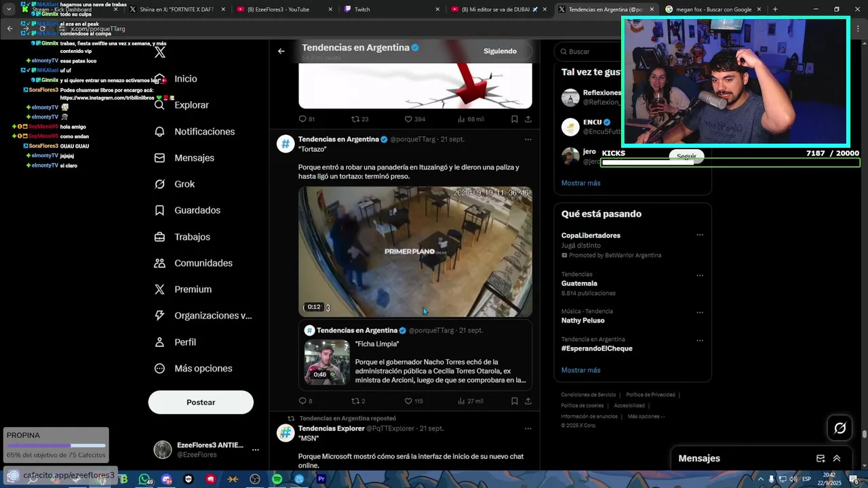
Task: Click the volume icon in system tray
Action: [x=793, y=479]
